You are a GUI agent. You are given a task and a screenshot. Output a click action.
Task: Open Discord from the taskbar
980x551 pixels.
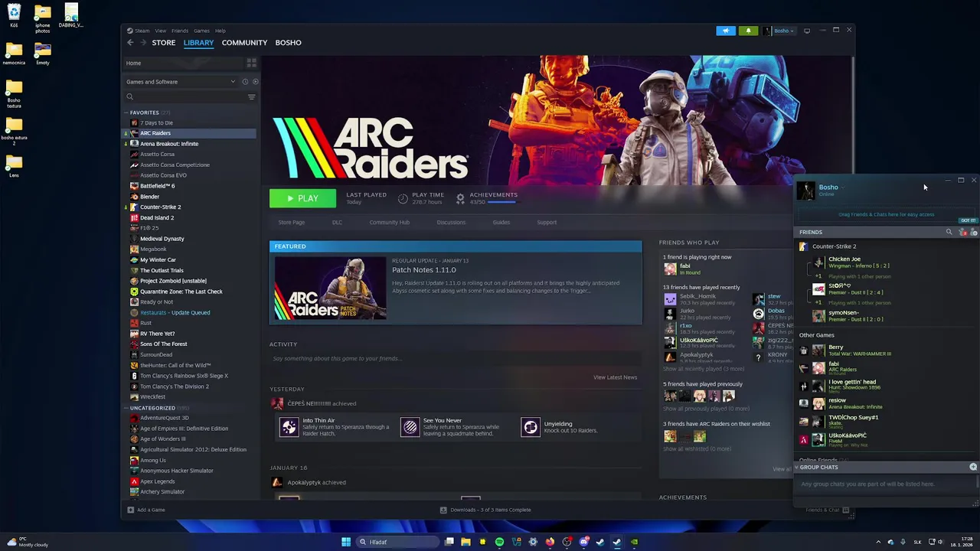(583, 542)
